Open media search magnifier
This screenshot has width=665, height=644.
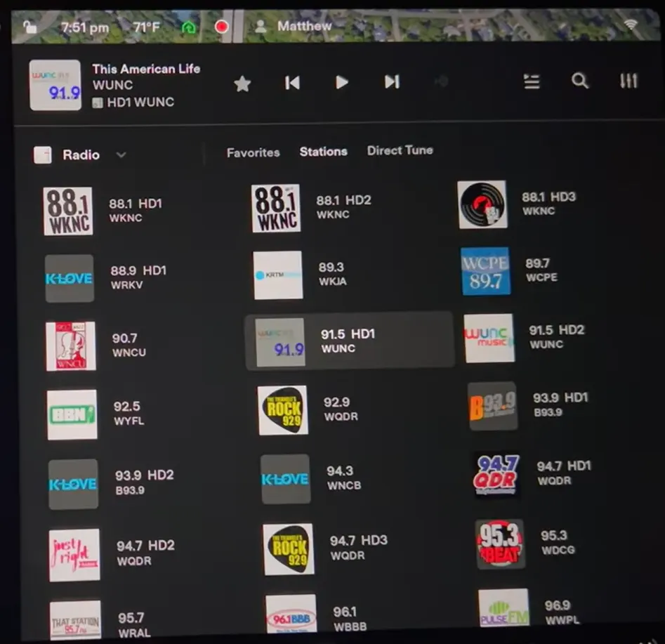pos(579,81)
